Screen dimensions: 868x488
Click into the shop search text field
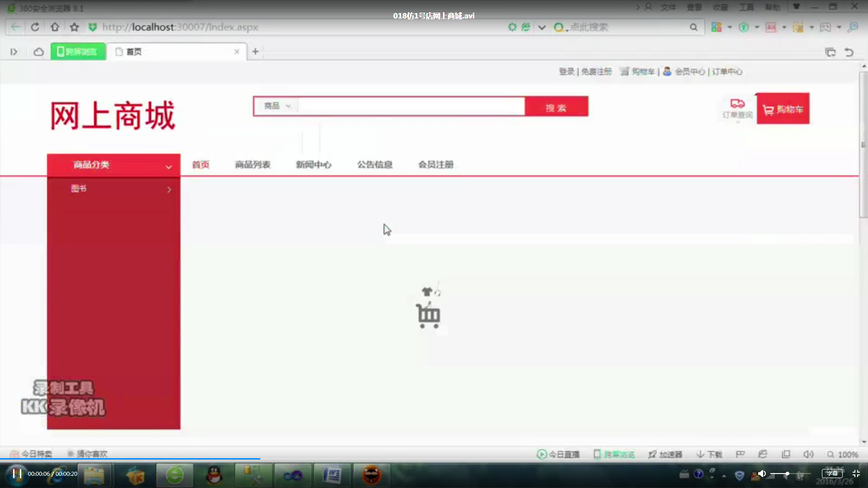click(x=411, y=106)
